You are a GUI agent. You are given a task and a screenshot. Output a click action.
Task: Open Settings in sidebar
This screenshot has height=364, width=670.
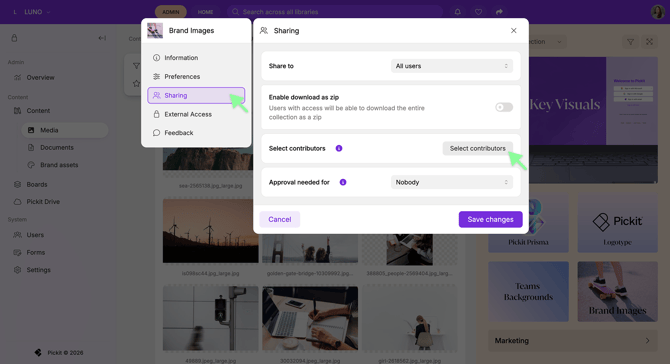[x=38, y=270]
